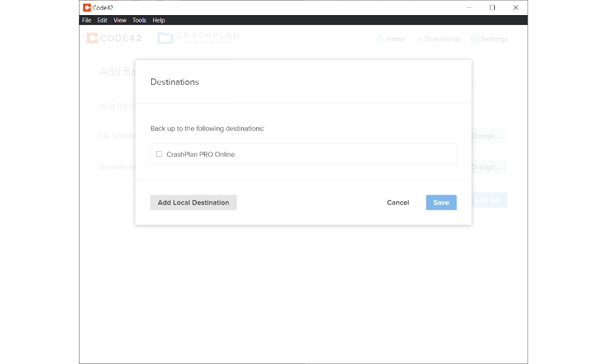Maximize the Code42 window
607x364 pixels.
coord(492,7)
